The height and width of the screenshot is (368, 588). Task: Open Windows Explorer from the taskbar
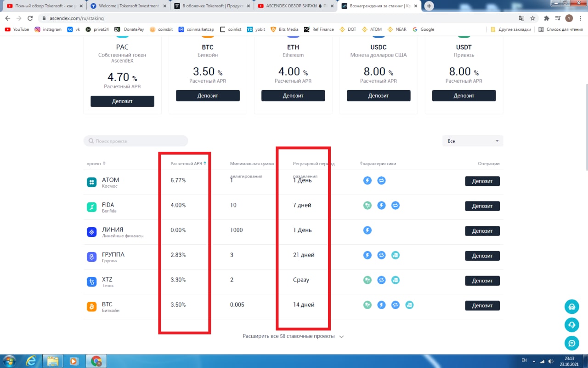(x=52, y=360)
